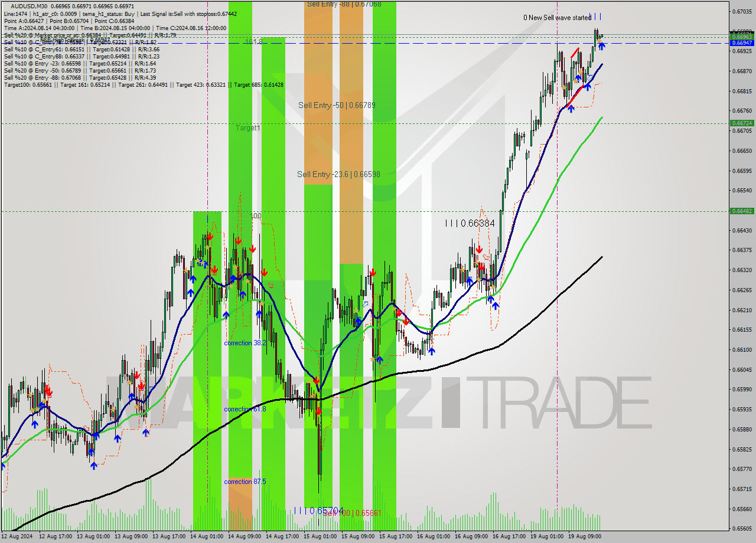Click the "correction 38.2" label

click(245, 343)
